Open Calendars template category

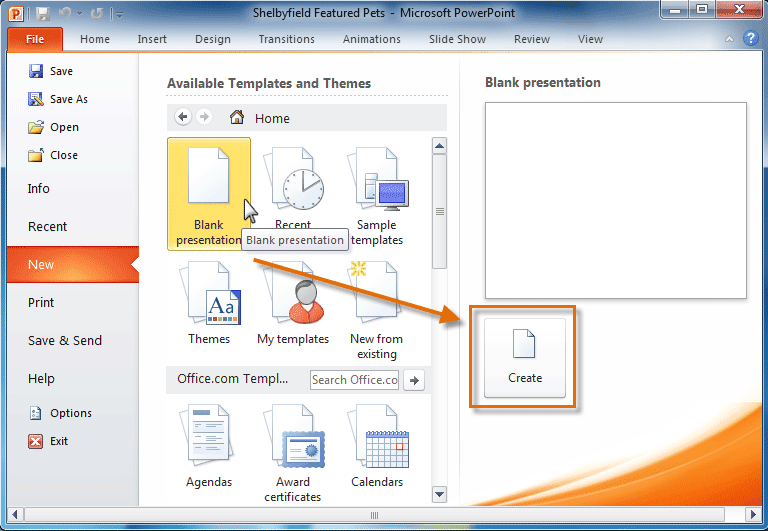pos(377,446)
